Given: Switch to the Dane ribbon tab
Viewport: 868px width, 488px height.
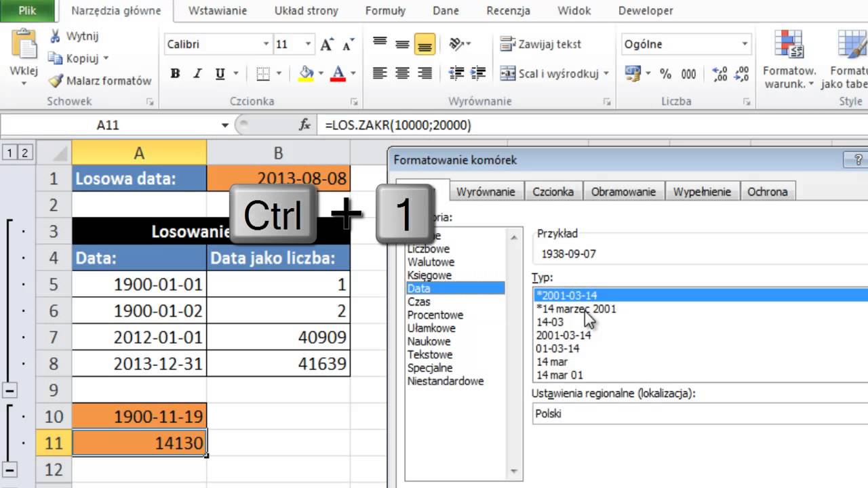Looking at the screenshot, I should coord(446,11).
